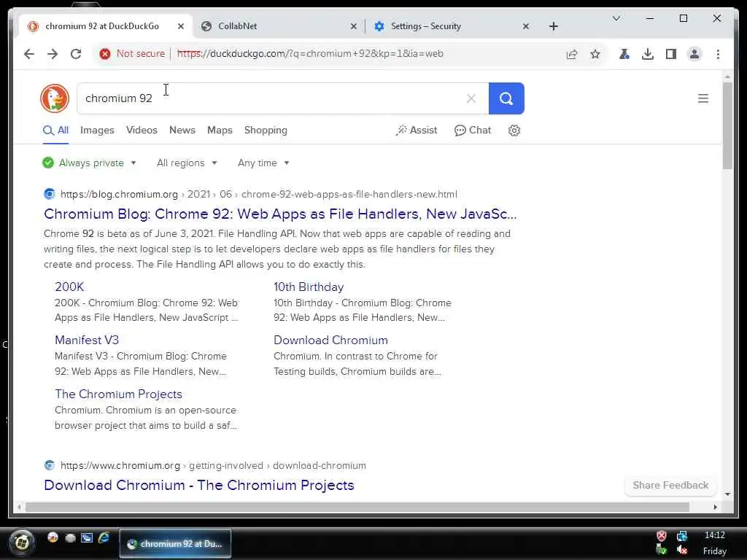Open the downloads icon in the toolbar
Image resolution: width=747 pixels, height=560 pixels.
point(648,54)
